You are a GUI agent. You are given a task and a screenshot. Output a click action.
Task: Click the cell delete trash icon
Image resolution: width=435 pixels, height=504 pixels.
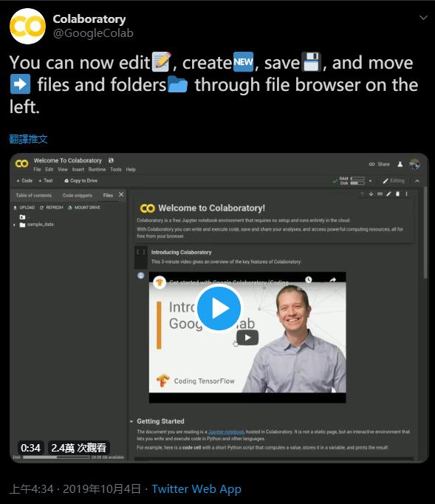point(398,194)
